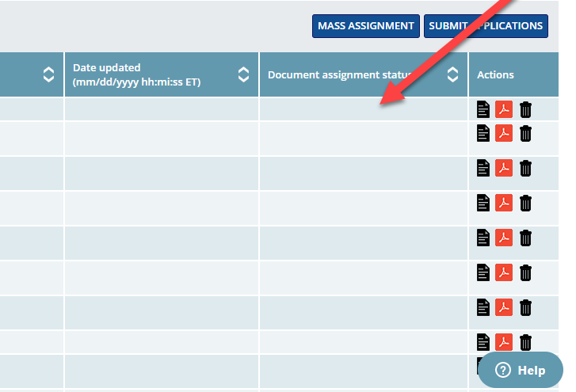This screenshot has height=392, width=576.
Task: Delete sixth row using trash icon
Action: [525, 272]
